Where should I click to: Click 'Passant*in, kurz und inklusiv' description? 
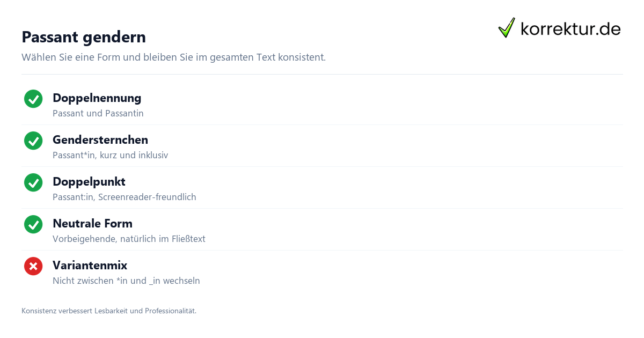pyautogui.click(x=111, y=155)
